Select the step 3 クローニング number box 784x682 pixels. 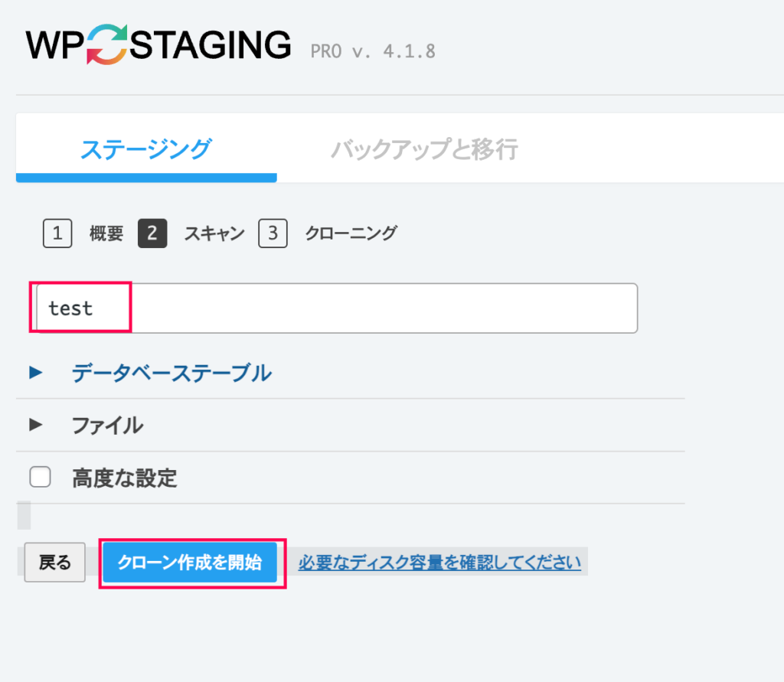click(273, 233)
